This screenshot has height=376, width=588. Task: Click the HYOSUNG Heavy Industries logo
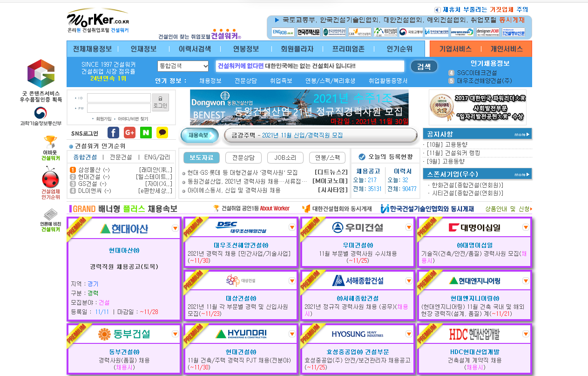[358, 334]
